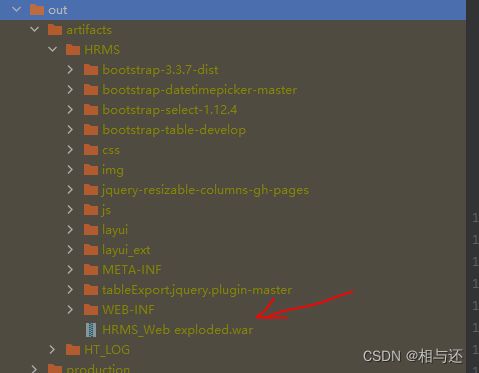Screen dimensions: 479x373
Task: Expand the bootstrap-table-develop folder chevron
Action: point(70,130)
